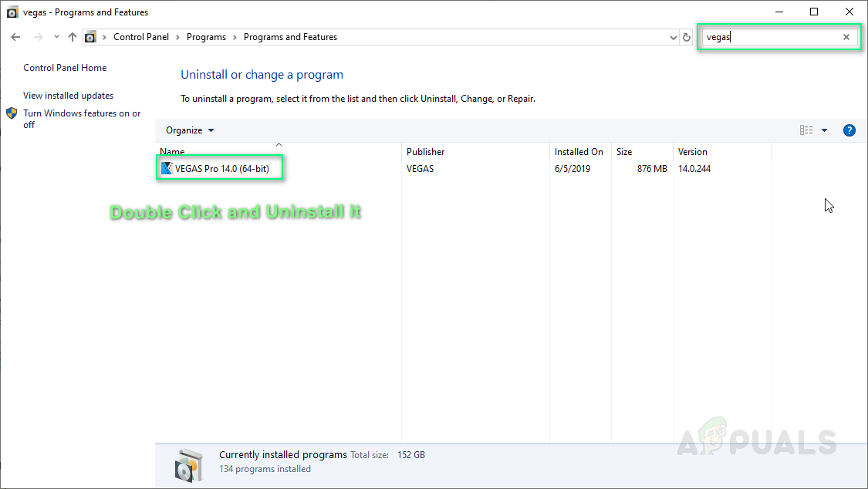The height and width of the screenshot is (489, 868).
Task: Click the VEGAS Pro program icon
Action: tap(167, 168)
